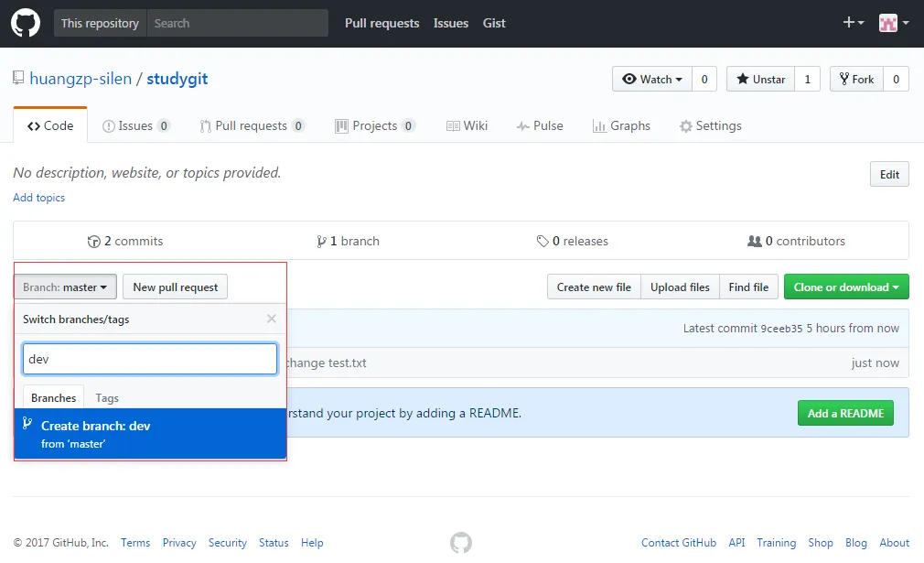Image resolution: width=924 pixels, height=563 pixels.
Task: Open the Settings tab with gear icon
Action: click(x=710, y=126)
